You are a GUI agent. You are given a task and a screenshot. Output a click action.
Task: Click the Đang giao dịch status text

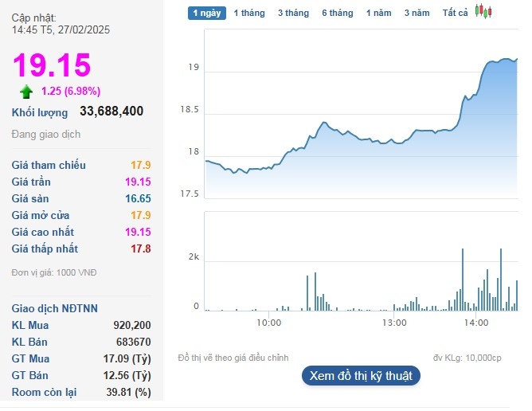point(46,135)
